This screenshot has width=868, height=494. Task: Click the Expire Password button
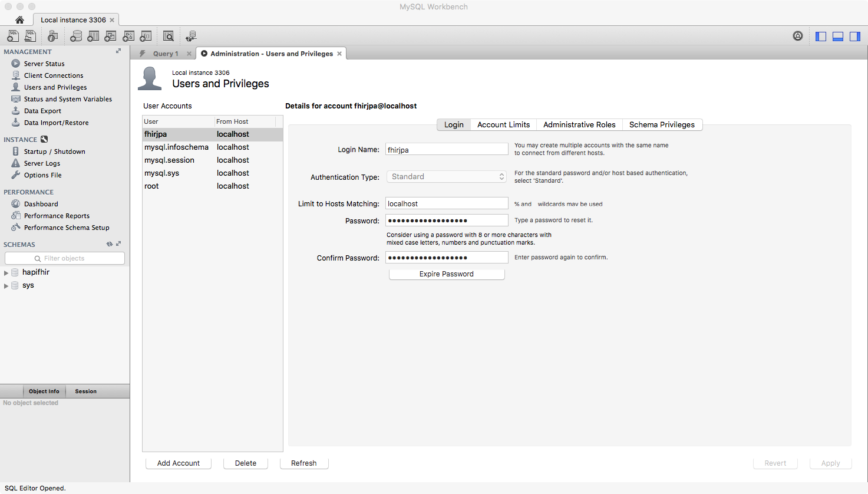pos(446,274)
